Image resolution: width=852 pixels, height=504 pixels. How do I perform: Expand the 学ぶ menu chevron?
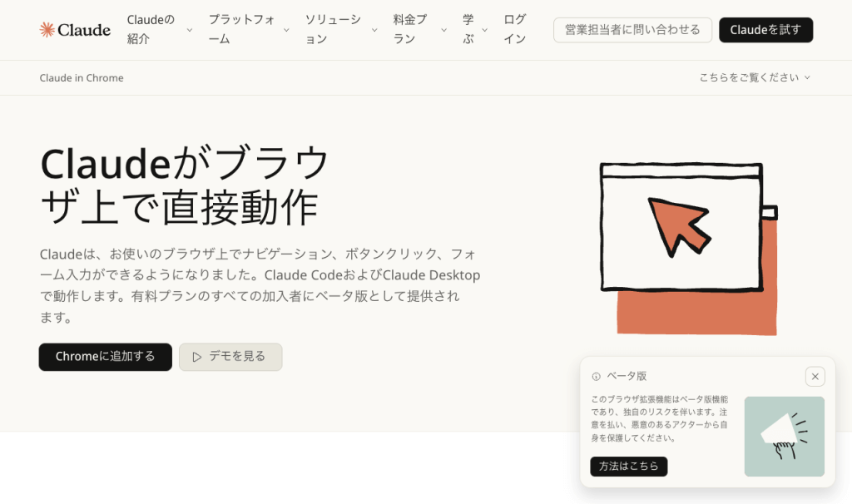coord(485,30)
